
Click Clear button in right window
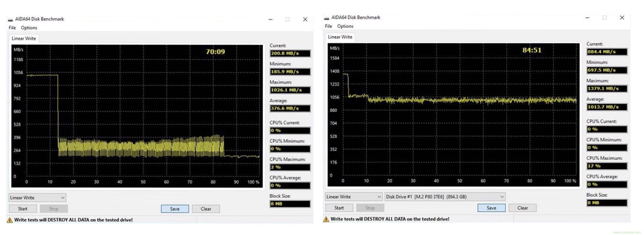(523, 208)
